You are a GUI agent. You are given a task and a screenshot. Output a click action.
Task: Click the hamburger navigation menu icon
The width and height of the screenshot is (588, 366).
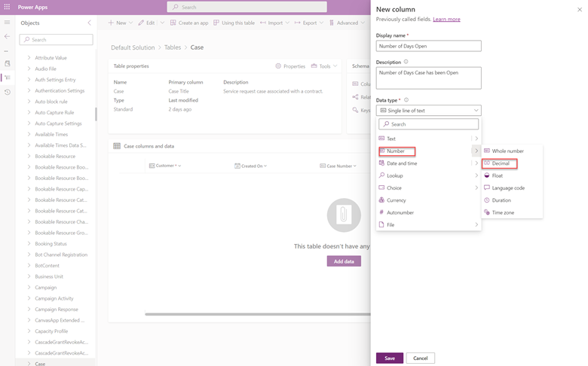click(8, 23)
